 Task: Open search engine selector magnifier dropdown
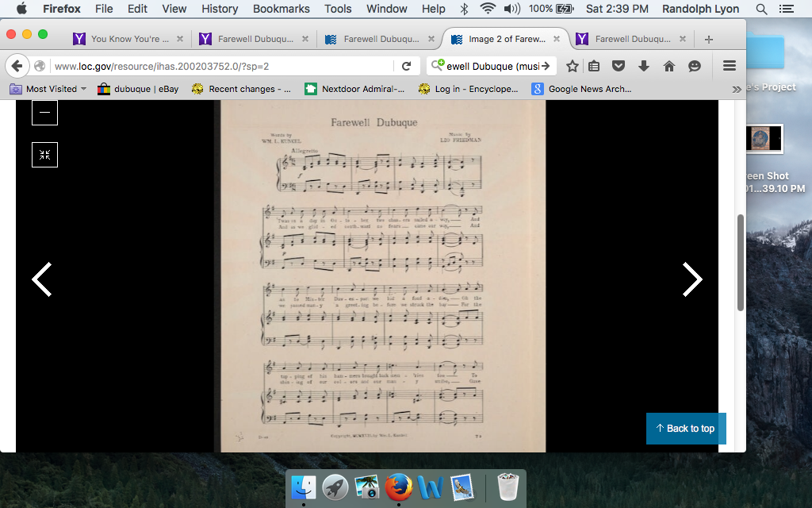(438, 65)
